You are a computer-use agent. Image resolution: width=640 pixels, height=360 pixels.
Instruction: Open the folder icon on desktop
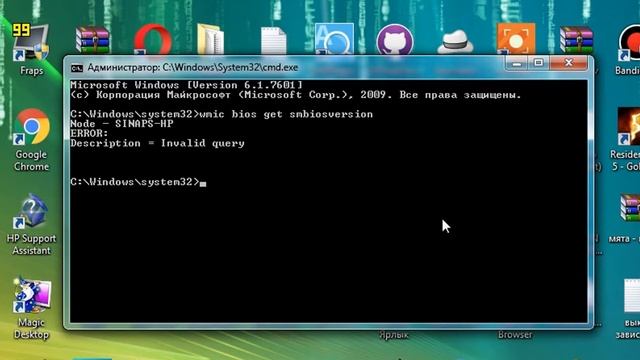pyautogui.click(x=210, y=40)
